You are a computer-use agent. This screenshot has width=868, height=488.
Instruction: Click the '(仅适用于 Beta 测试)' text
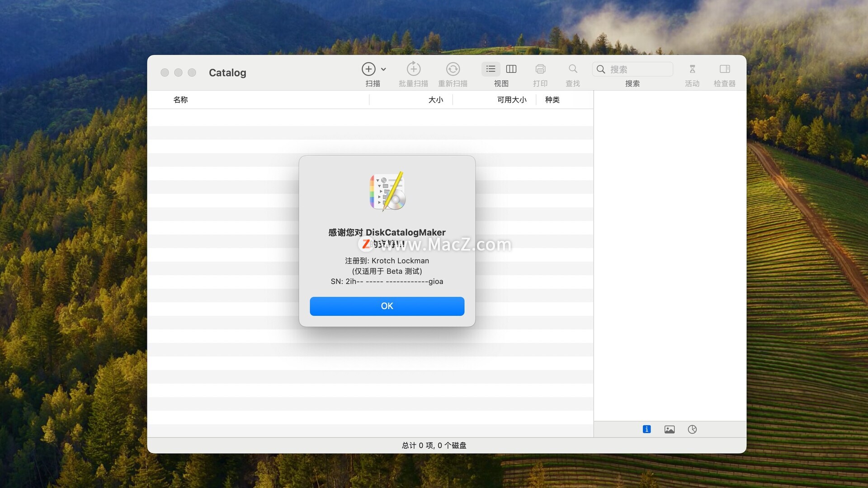[x=387, y=271]
